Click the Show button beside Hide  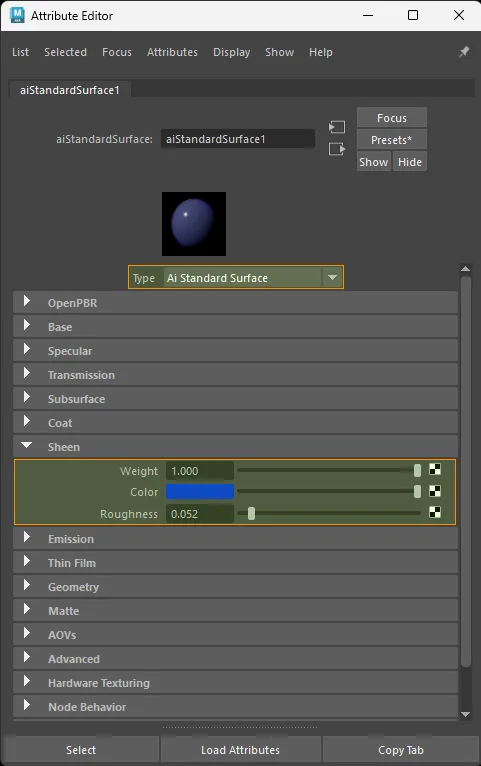[x=374, y=162]
